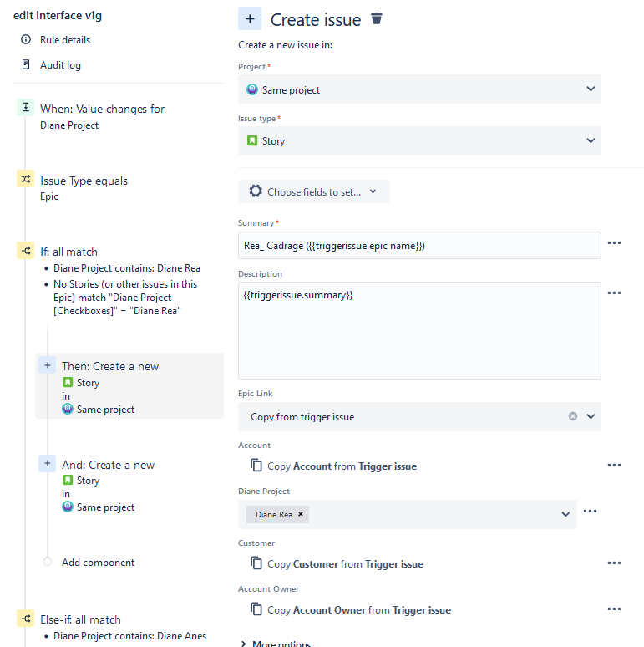
Task: Expand Choose fields to set dropdown
Action: click(x=314, y=191)
